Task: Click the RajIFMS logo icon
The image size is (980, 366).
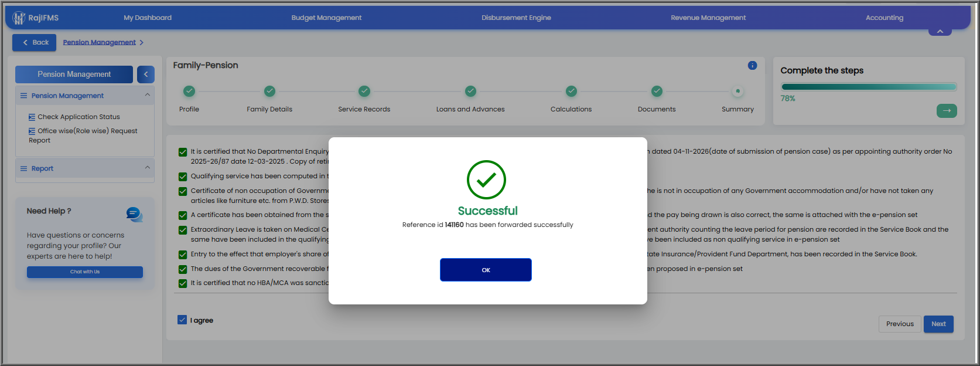Action: tap(19, 18)
